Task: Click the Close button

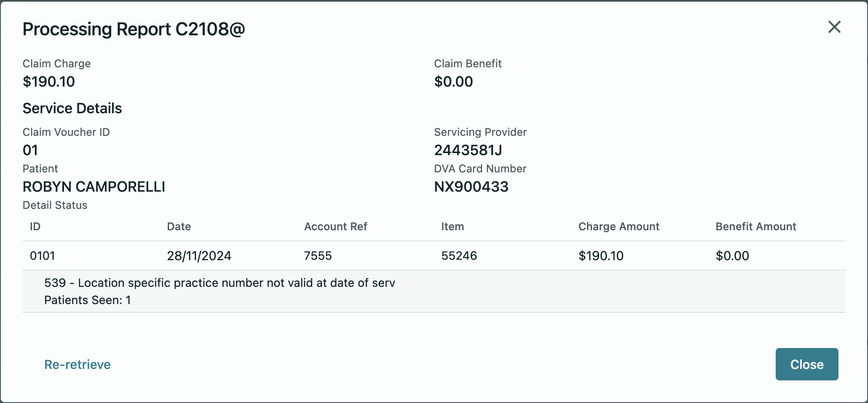Action: pos(806,364)
